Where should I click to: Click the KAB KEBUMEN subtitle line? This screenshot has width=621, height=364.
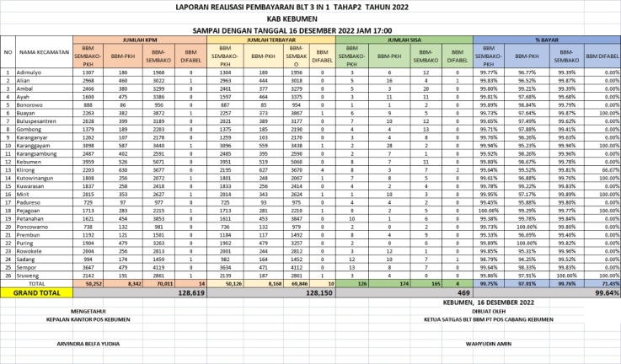click(292, 19)
